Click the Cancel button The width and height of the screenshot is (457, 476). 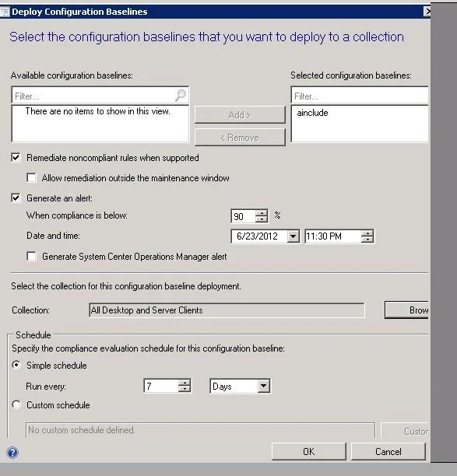pyautogui.click(x=388, y=452)
